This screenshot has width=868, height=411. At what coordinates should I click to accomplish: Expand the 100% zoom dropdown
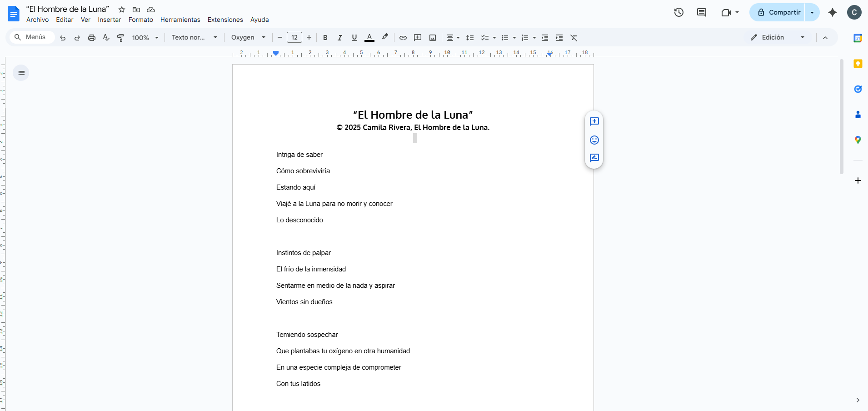pyautogui.click(x=145, y=38)
